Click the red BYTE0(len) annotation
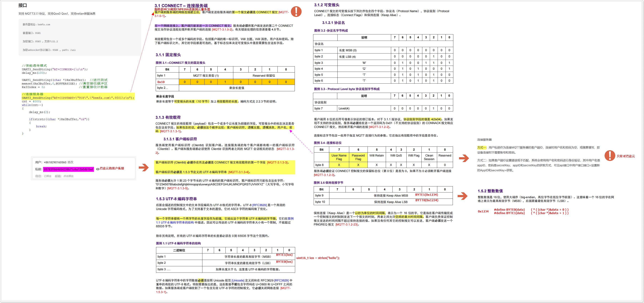This screenshot has height=303, width=644. (284, 262)
